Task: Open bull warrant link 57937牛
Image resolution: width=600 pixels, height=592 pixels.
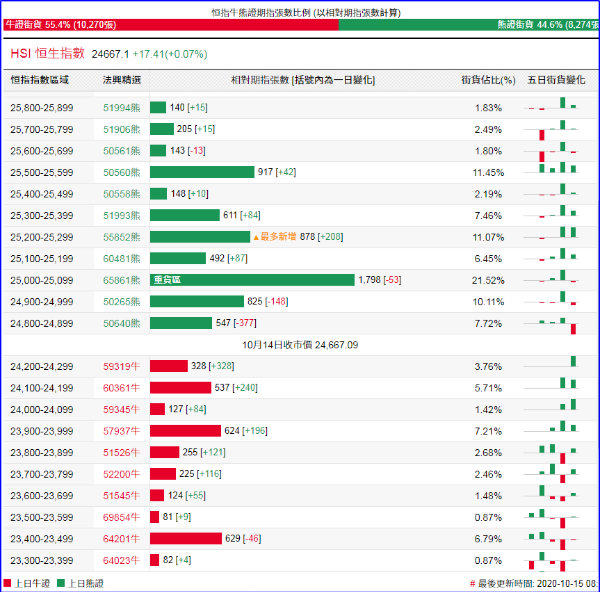Action: pyautogui.click(x=121, y=431)
